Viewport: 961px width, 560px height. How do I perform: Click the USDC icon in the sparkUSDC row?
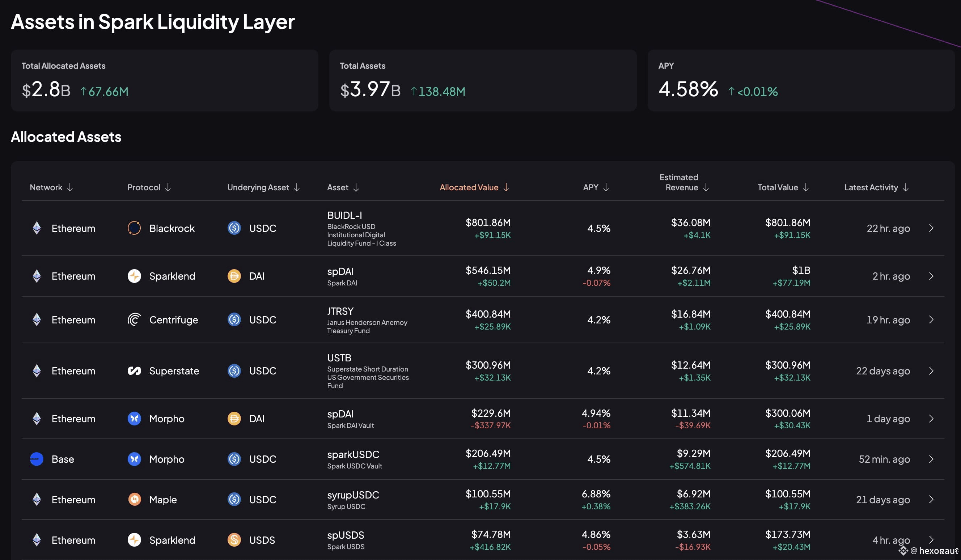click(x=234, y=459)
